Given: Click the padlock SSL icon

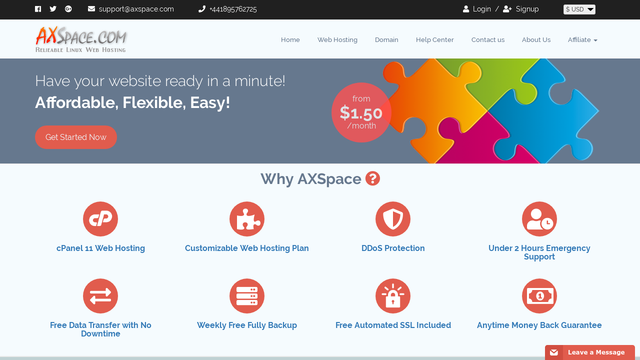Looking at the screenshot, I should tap(393, 296).
